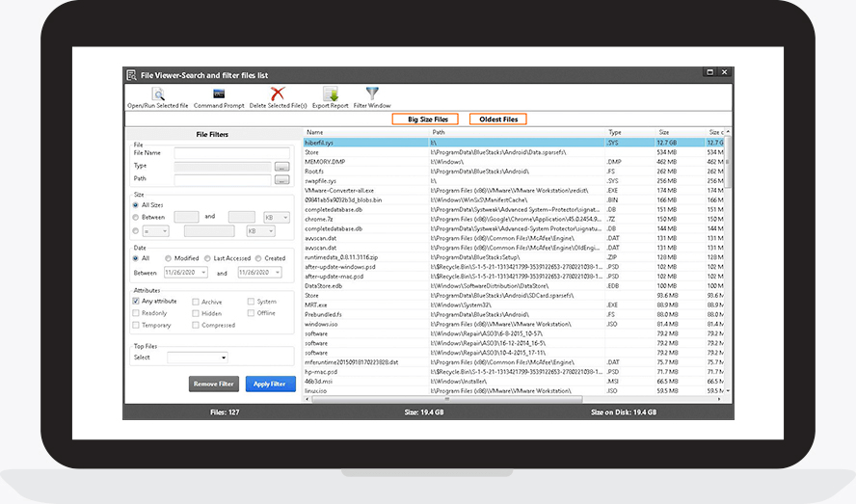Click the Type filter input field

tap(223, 166)
